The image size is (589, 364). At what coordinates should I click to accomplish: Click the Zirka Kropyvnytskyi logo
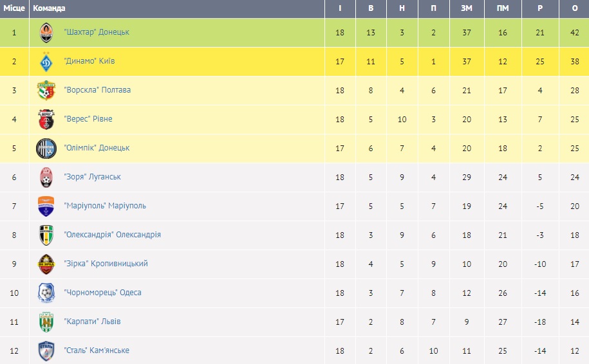[x=46, y=264]
